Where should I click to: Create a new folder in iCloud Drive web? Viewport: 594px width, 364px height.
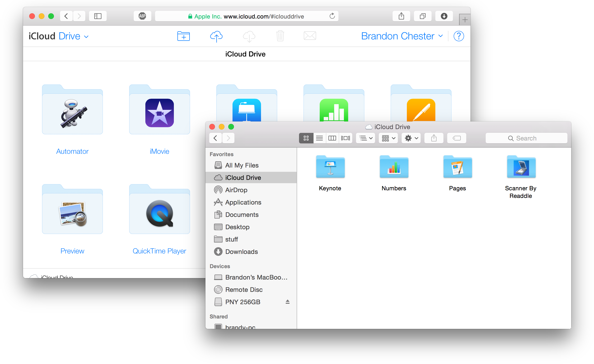[x=183, y=36]
